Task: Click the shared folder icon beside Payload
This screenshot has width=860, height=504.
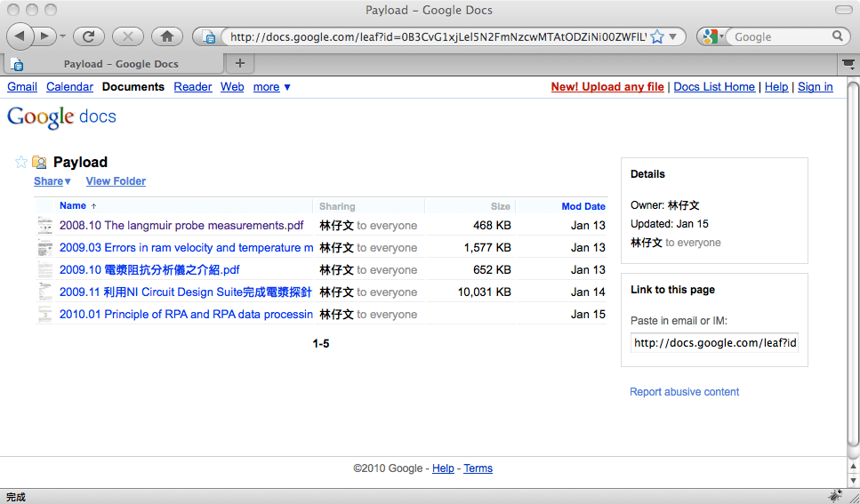Action: [x=39, y=163]
